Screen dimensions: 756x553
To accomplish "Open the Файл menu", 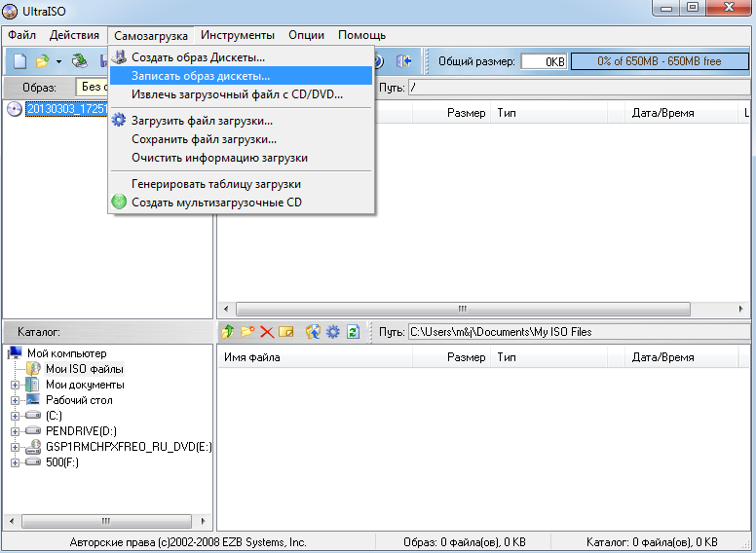I will click(21, 35).
